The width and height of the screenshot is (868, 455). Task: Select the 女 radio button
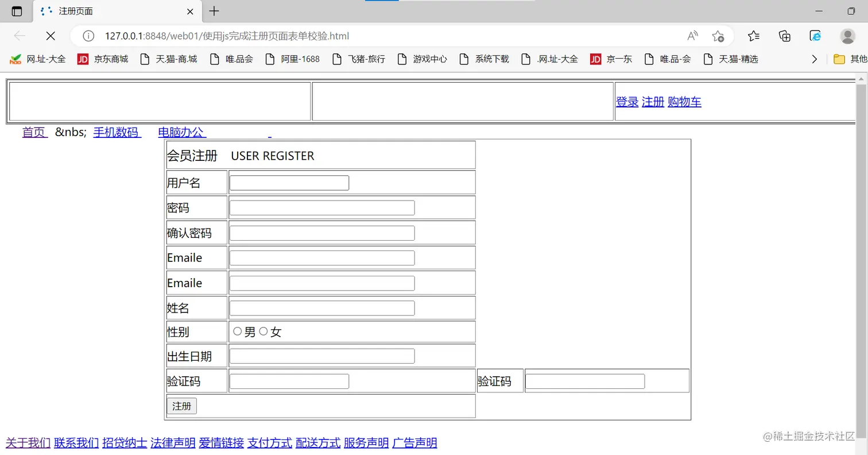[263, 331]
